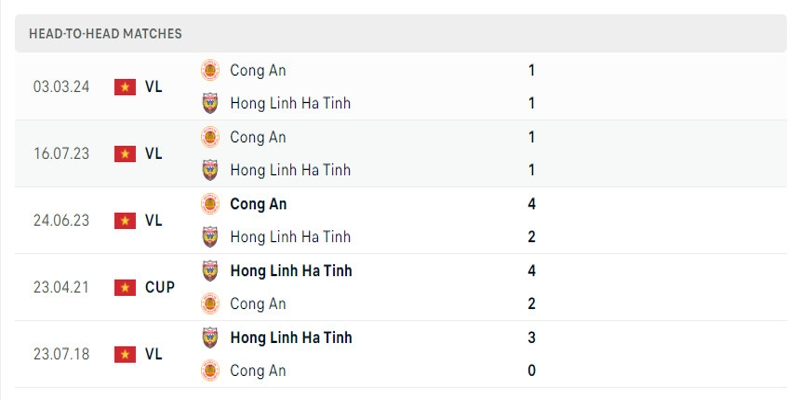
Task: Click Vietnam flag beside the CUP match
Action: click(125, 287)
